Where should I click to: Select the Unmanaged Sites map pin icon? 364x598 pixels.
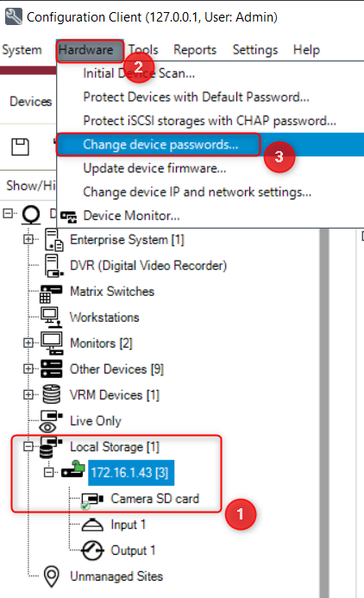point(52,576)
